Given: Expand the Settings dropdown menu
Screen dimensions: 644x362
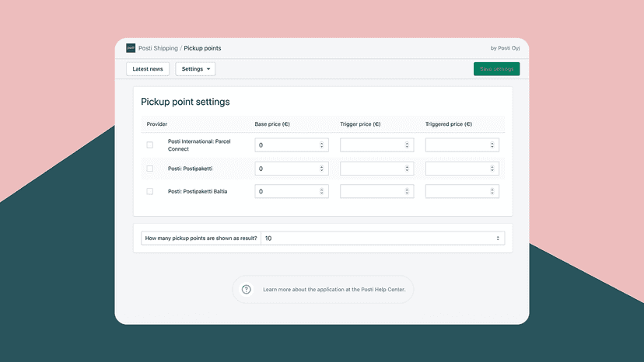Looking at the screenshot, I should point(195,69).
